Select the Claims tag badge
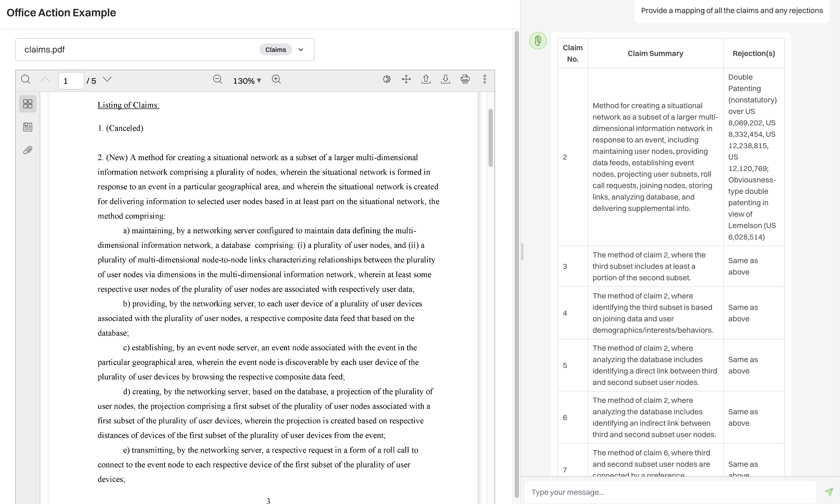Viewport: 840px width, 504px height. pos(276,49)
